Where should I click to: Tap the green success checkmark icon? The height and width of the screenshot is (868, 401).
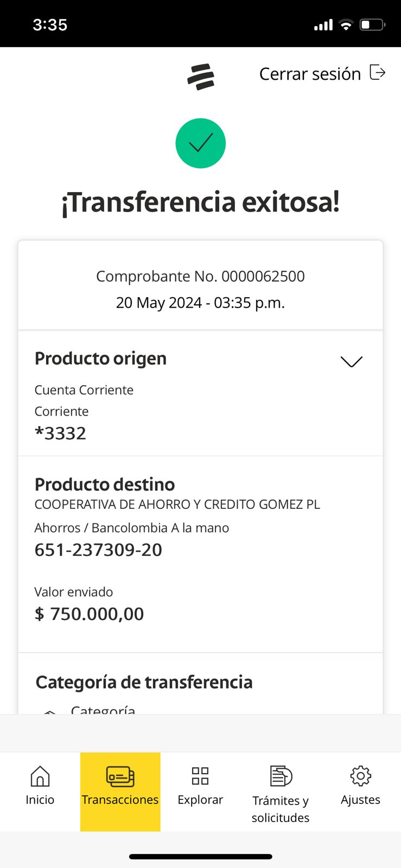pyautogui.click(x=200, y=143)
